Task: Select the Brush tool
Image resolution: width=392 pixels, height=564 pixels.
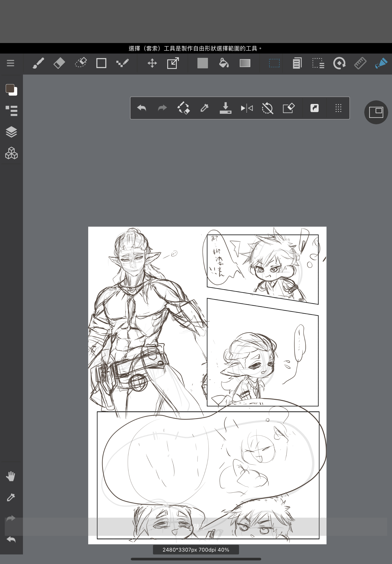Action: tap(38, 63)
